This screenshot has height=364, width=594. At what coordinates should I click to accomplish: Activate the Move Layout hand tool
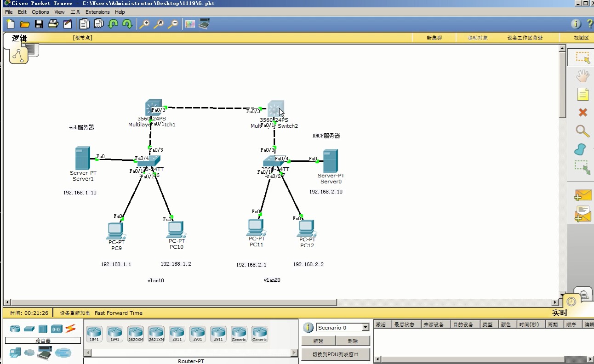(583, 76)
